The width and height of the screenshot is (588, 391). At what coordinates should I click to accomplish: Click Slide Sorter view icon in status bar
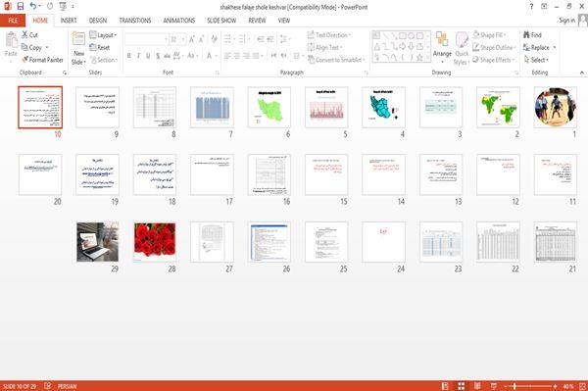pos(462,386)
